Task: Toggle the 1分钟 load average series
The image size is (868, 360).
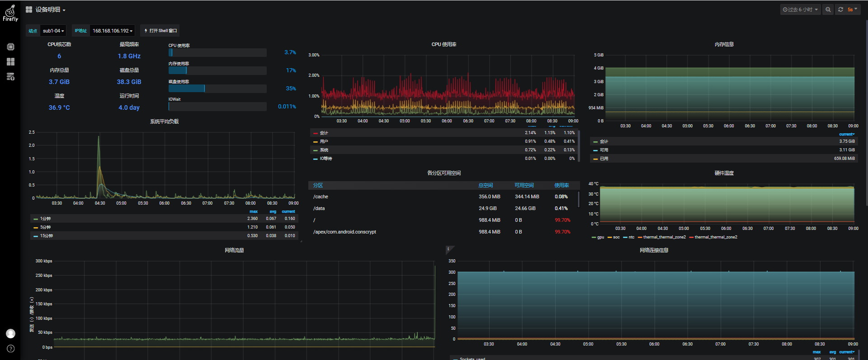Action: click(x=45, y=219)
